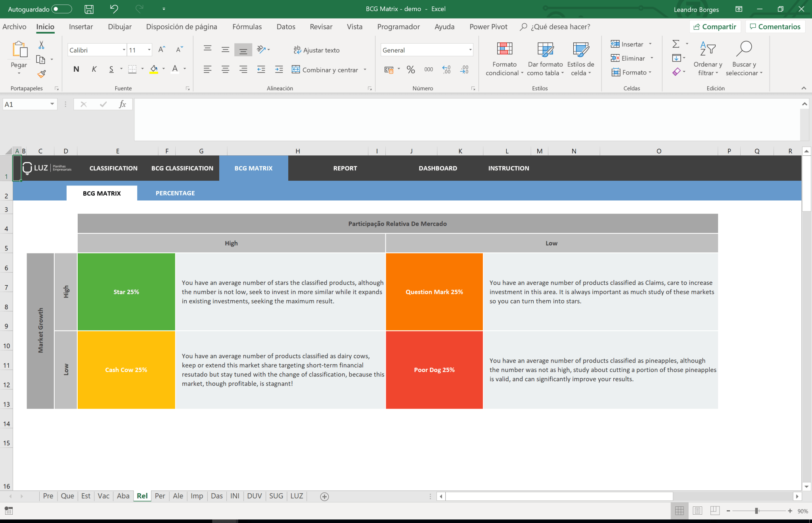812x523 pixels.
Task: Apply percent style from Número group
Action: coord(411,69)
